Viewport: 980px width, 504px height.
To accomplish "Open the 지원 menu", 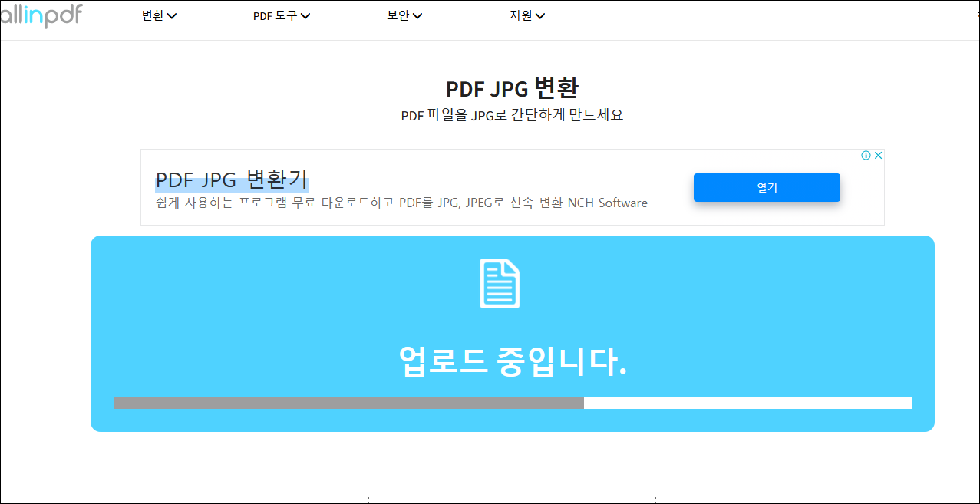I will coord(527,15).
